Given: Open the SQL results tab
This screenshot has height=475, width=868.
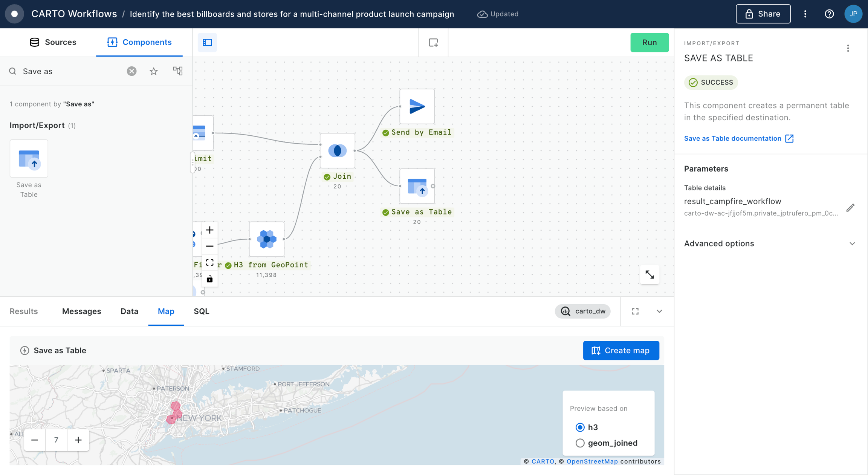Looking at the screenshot, I should (201, 311).
